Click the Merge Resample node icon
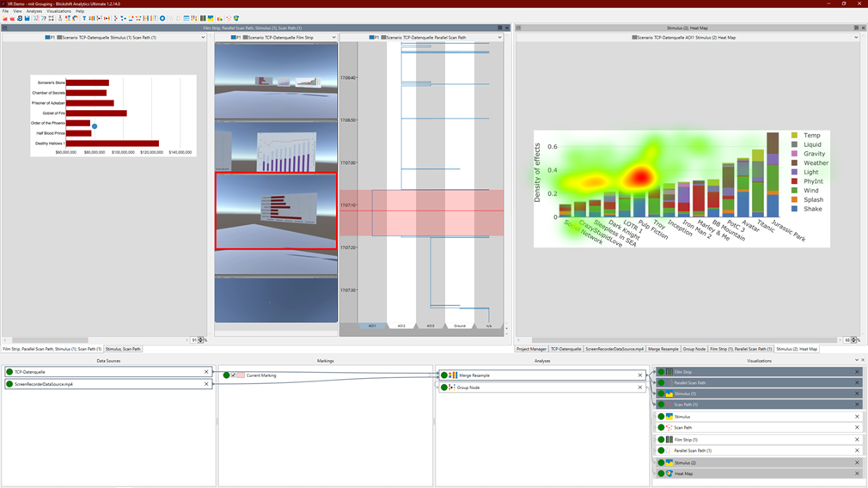This screenshot has width=868, height=488. [x=453, y=375]
